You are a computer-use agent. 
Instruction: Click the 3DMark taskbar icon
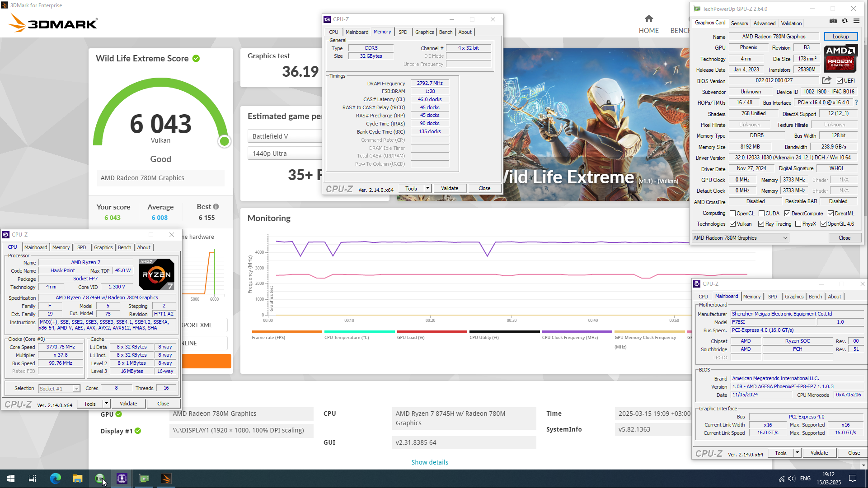pos(166,479)
